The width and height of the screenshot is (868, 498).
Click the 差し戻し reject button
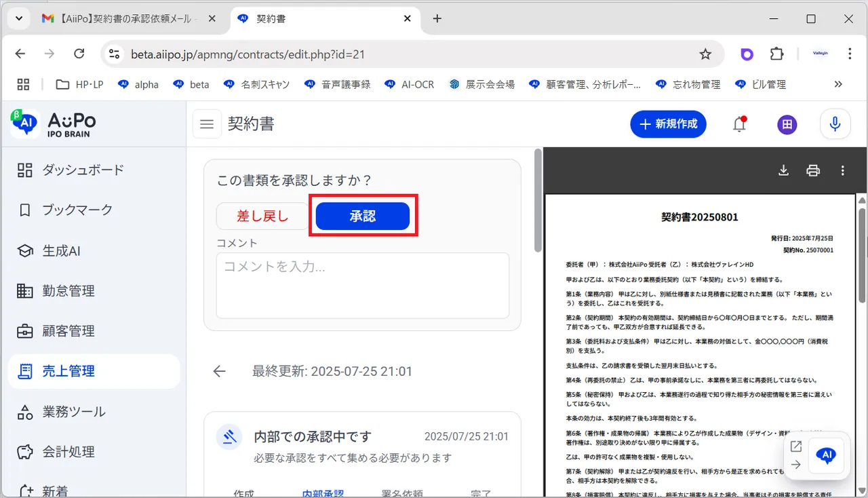263,216
